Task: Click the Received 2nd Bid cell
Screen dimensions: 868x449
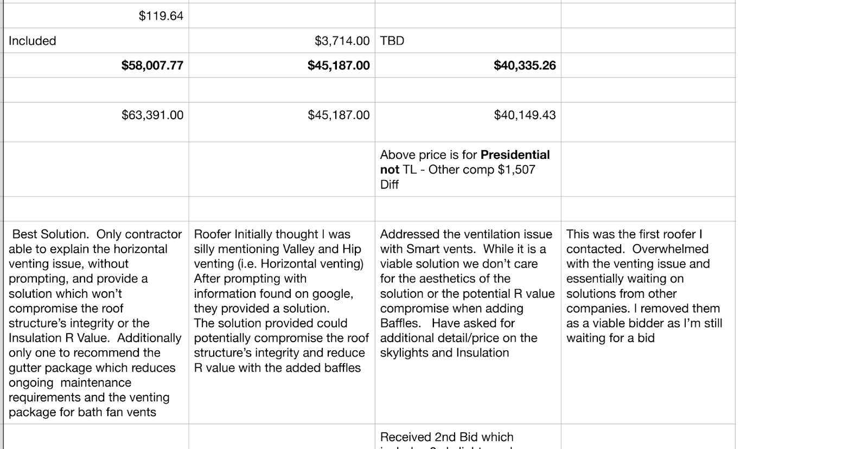Action: coord(467,437)
